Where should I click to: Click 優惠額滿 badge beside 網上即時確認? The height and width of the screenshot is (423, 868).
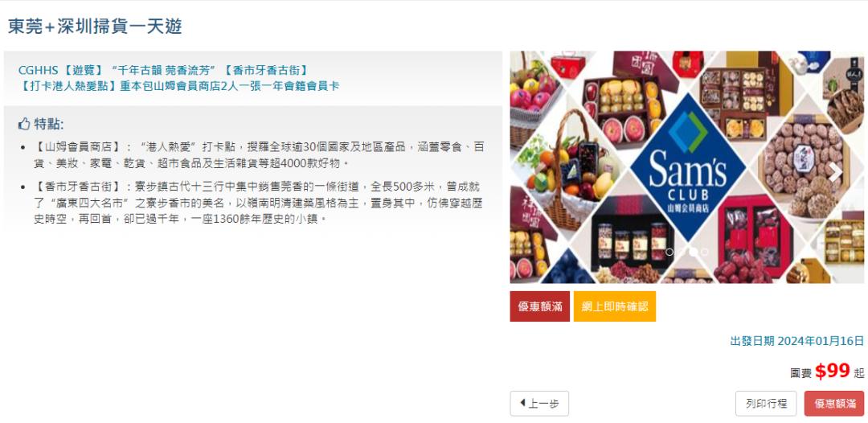540,306
